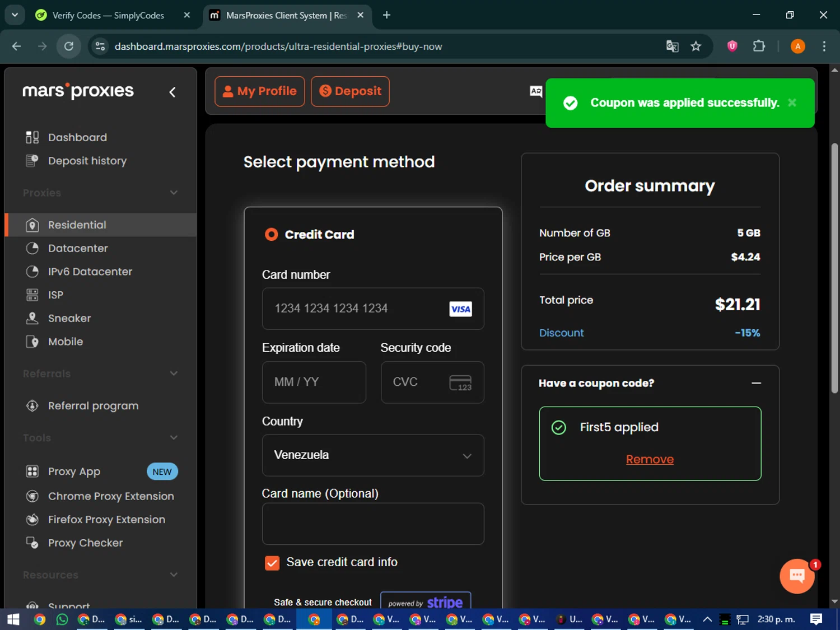
Task: Go back to previous page
Action: tap(16, 46)
